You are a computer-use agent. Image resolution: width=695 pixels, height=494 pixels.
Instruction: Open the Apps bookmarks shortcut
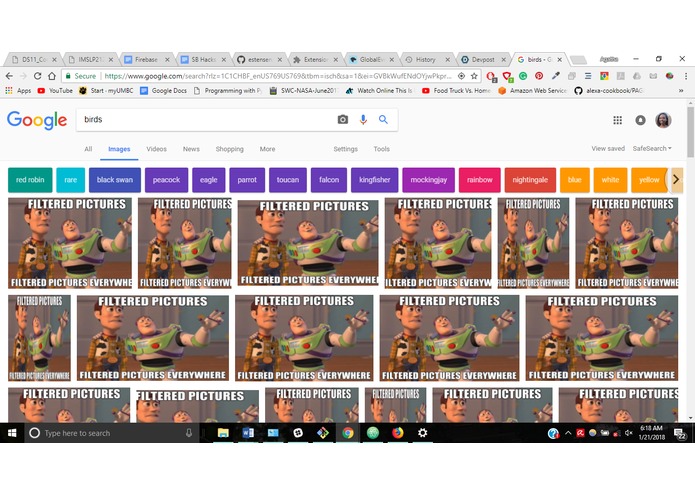click(18, 90)
